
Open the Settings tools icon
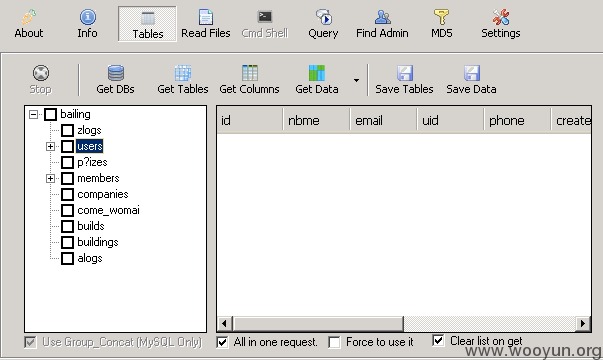(501, 17)
